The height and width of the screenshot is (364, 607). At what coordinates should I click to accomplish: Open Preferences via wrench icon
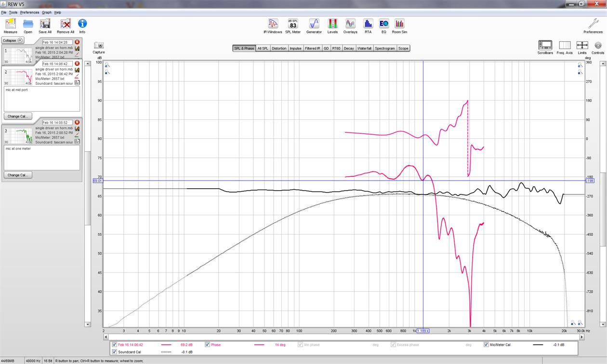coord(593,26)
